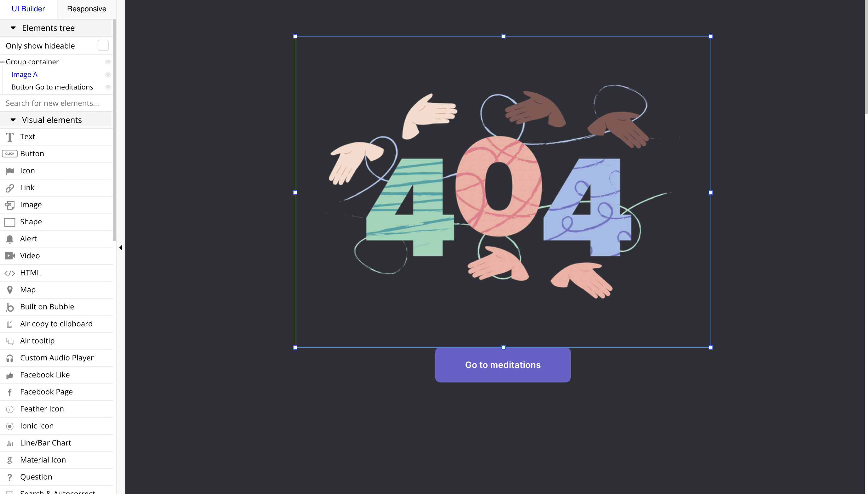The height and width of the screenshot is (494, 868).
Task: Toggle visibility eye for Group container
Action: tap(108, 62)
